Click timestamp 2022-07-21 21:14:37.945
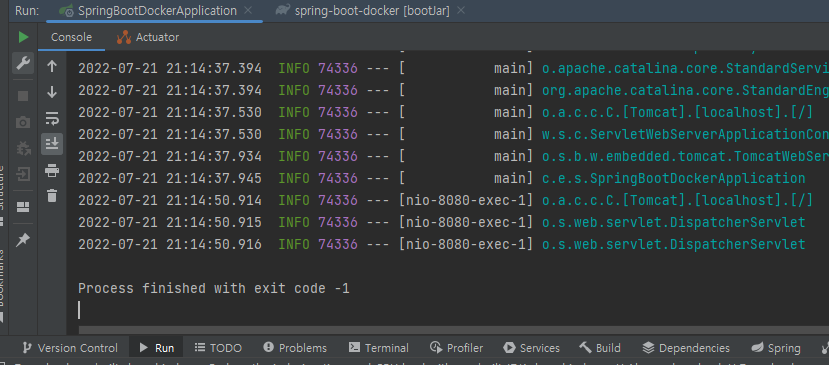The image size is (829, 365). tap(170, 178)
